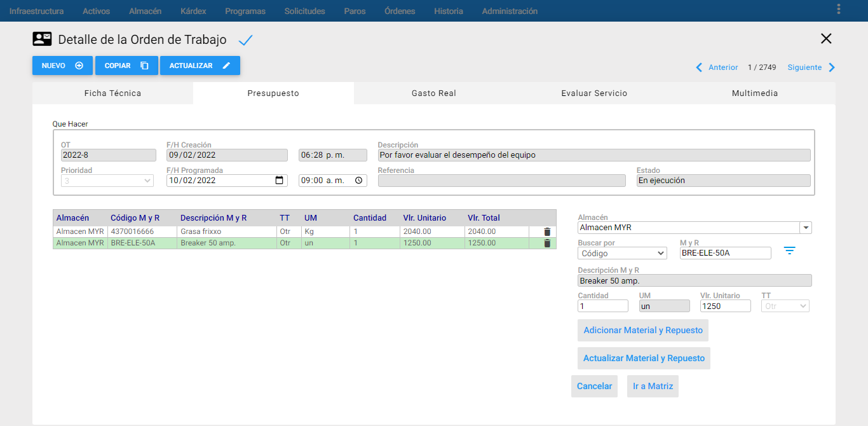Screen dimensions: 868x426
Task: Click the 1 / 2749 record counter
Action: tap(762, 67)
